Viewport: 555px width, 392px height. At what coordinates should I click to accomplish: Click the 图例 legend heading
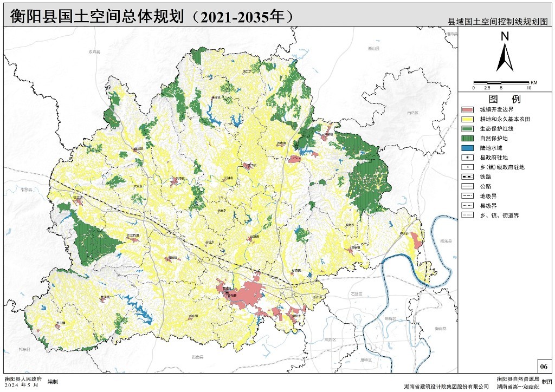[505, 99]
